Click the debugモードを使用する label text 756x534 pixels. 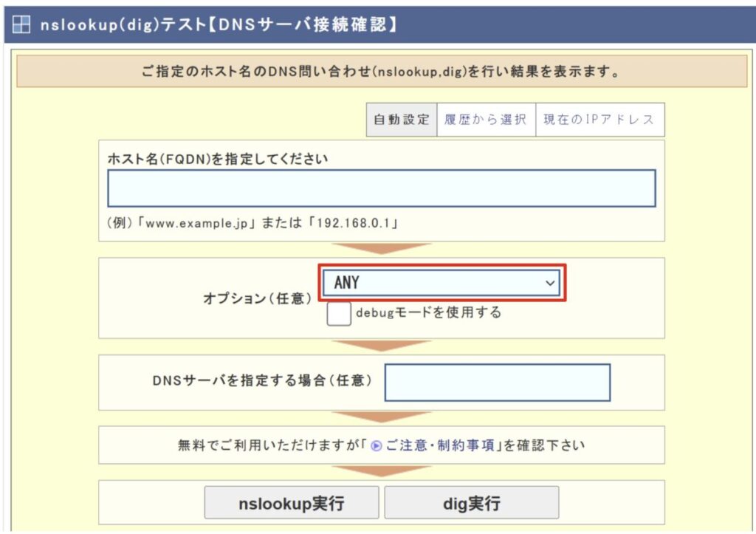[428, 312]
